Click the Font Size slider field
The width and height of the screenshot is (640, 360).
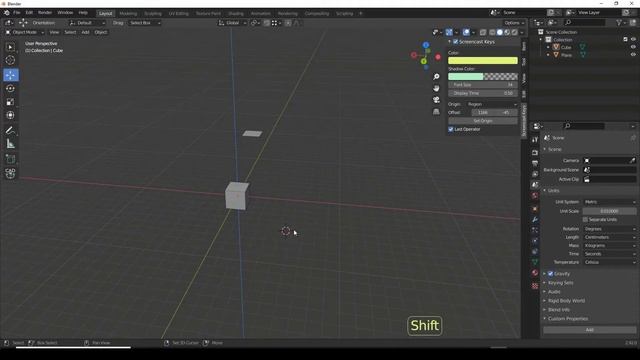tap(483, 85)
